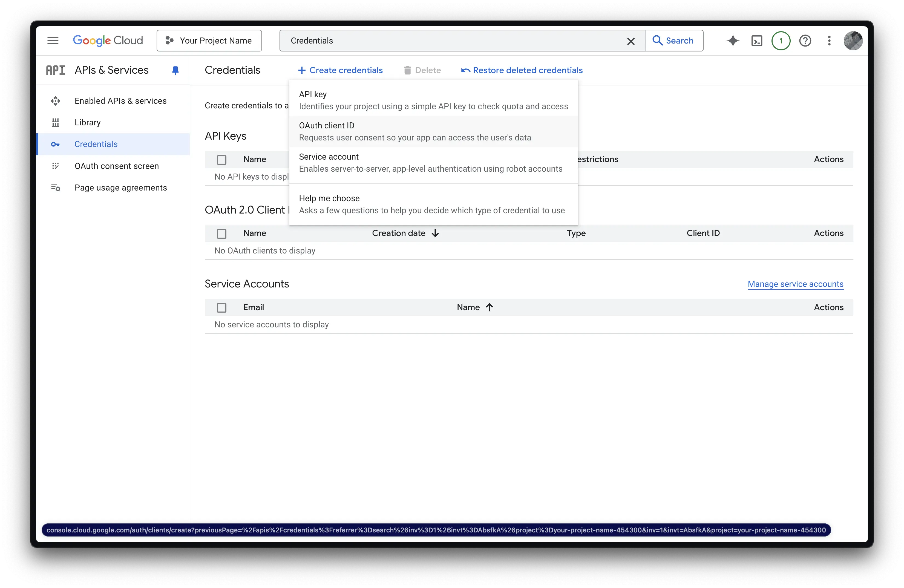Click the OAuth consent screen icon
The image size is (904, 588).
point(56,166)
